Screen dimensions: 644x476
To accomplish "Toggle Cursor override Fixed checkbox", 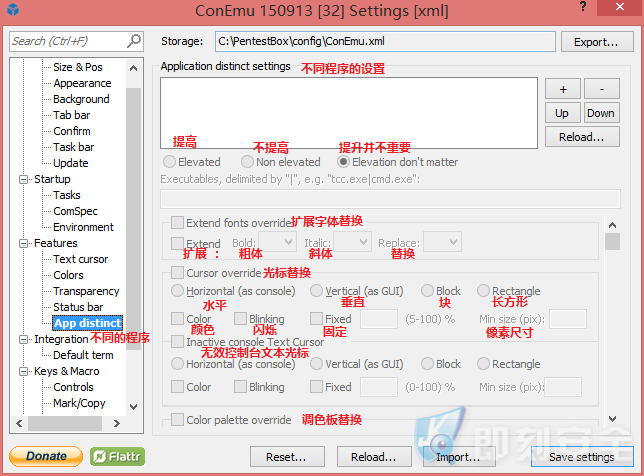I will pyautogui.click(x=316, y=319).
